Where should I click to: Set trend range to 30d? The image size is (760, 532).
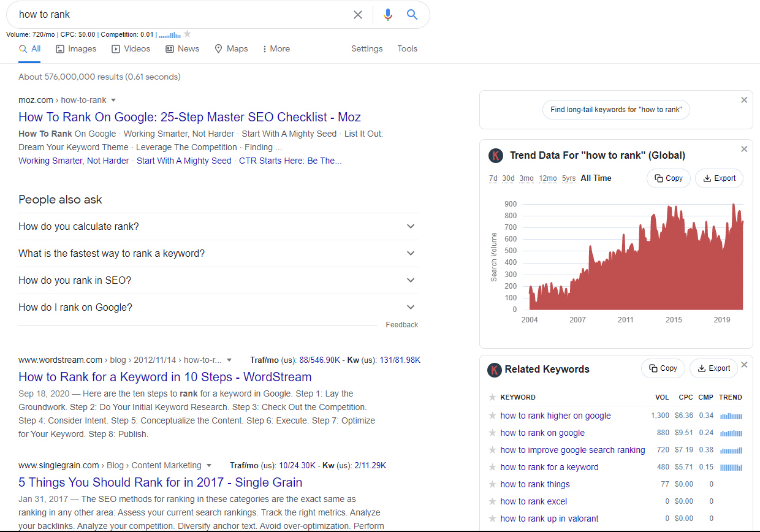pos(508,178)
